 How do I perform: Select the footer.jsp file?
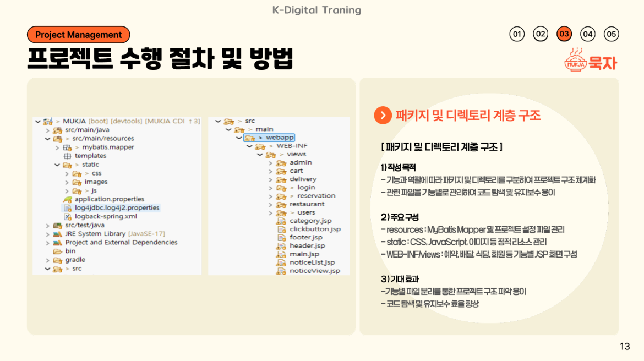point(306,237)
